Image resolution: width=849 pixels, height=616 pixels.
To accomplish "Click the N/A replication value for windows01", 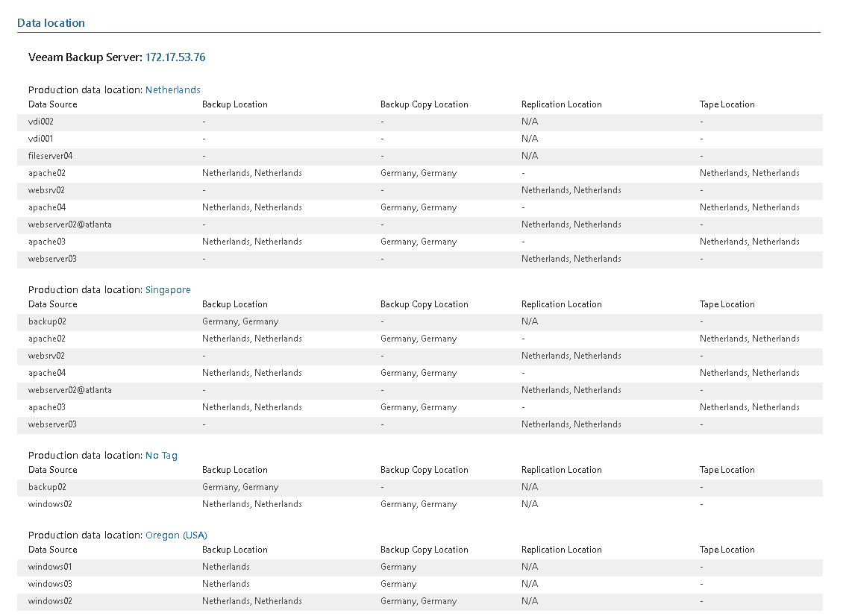I will tap(530, 567).
